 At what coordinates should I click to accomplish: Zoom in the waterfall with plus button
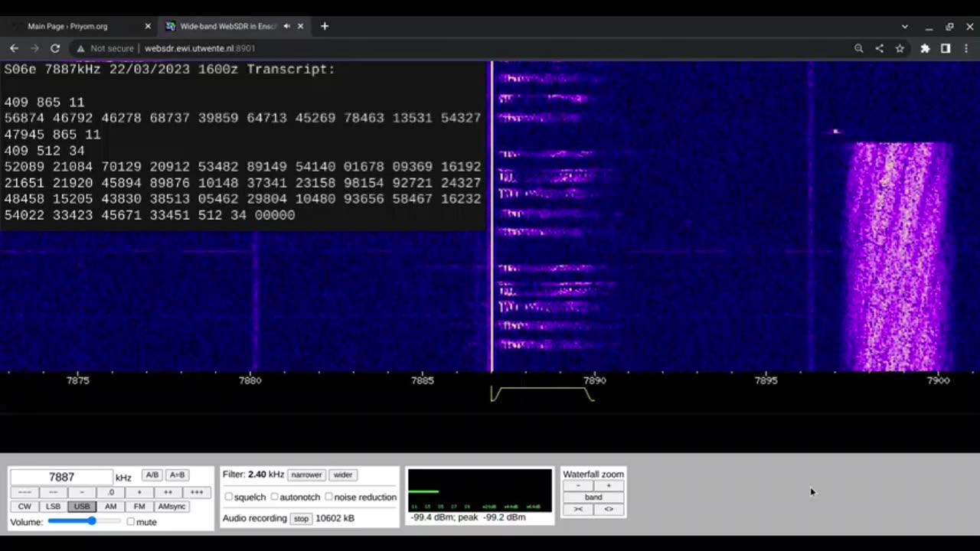click(x=609, y=486)
